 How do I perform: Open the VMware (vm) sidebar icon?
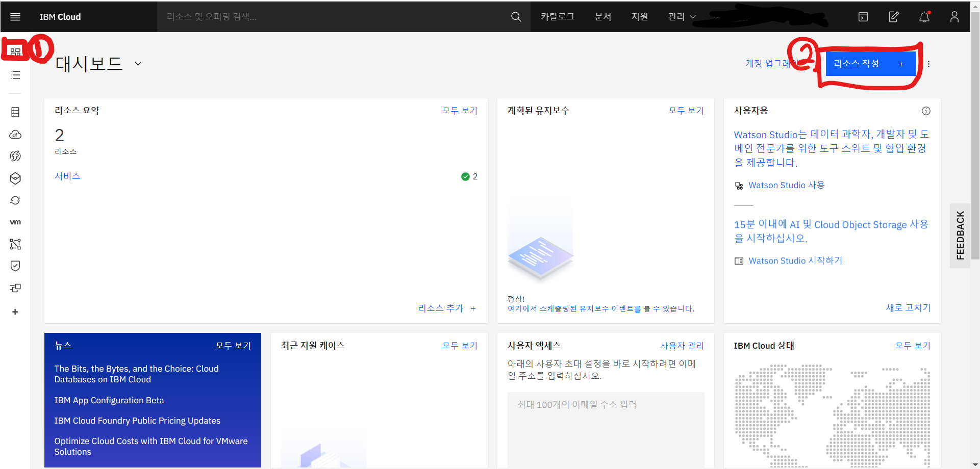pos(15,222)
